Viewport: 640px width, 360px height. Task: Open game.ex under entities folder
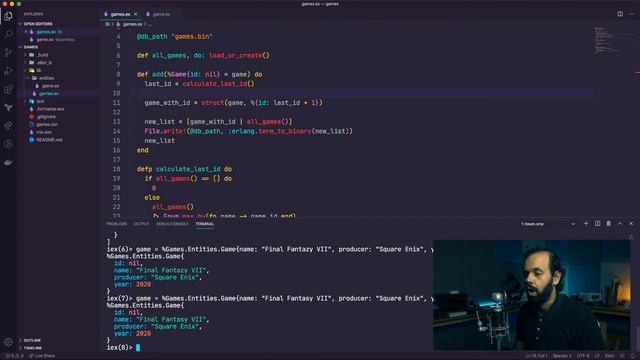(x=51, y=86)
